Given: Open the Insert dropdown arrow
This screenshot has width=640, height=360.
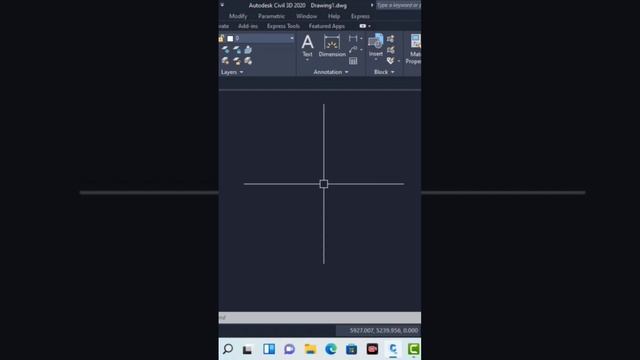Looking at the screenshot, I should 376,60.
